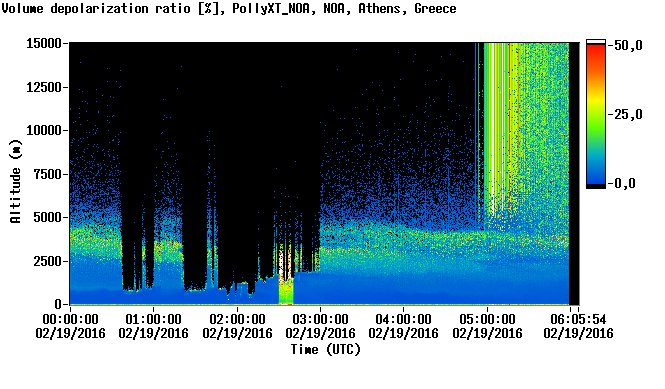Click the 25,0 colorbar label

629,114
